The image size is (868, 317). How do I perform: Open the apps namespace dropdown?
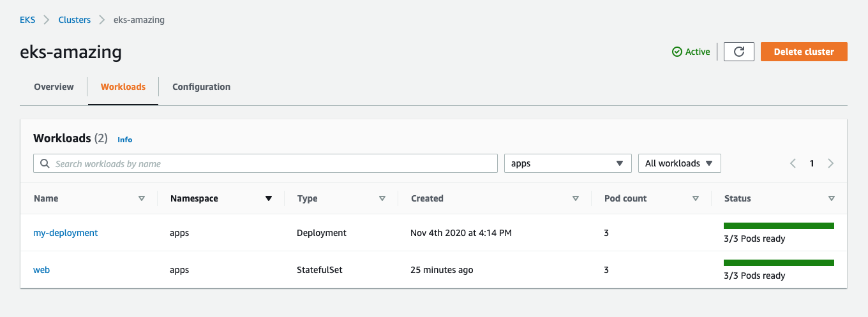pos(568,163)
